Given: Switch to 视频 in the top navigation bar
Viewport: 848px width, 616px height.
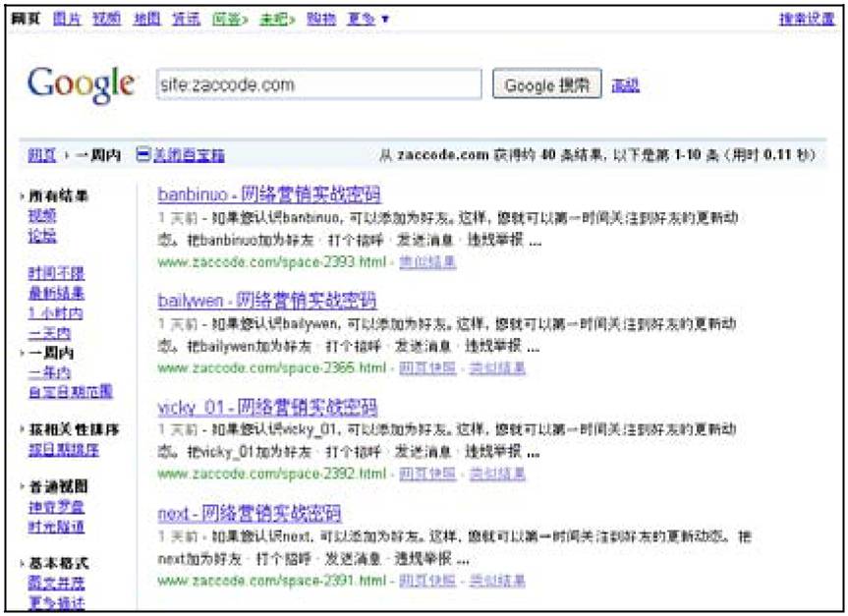Looking at the screenshot, I should [106, 19].
